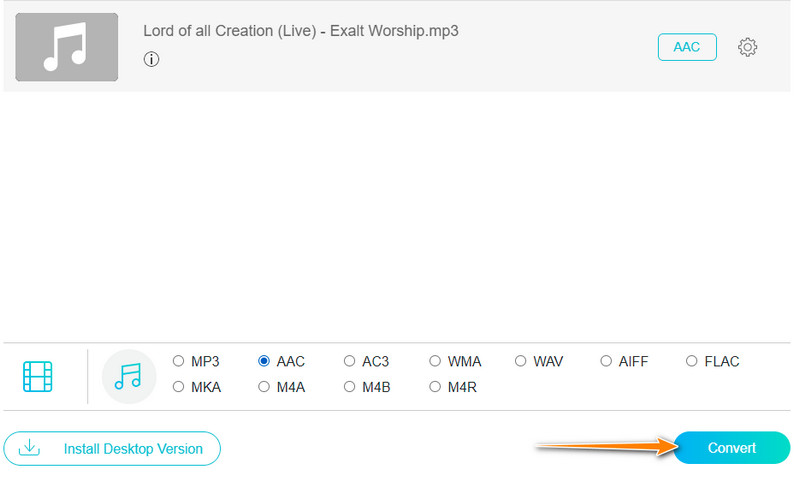Open settings gear for the audio file
The height and width of the screenshot is (482, 800).
(747, 47)
